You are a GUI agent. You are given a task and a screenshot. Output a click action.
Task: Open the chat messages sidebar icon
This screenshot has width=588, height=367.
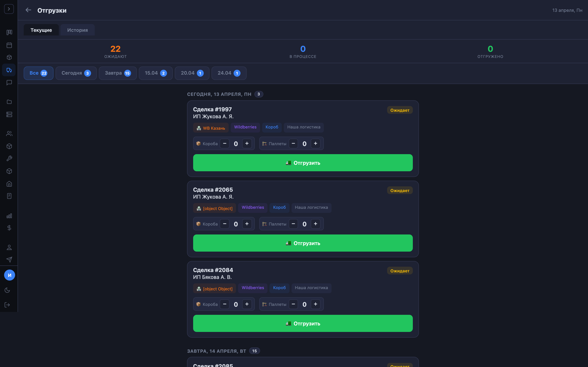click(9, 83)
